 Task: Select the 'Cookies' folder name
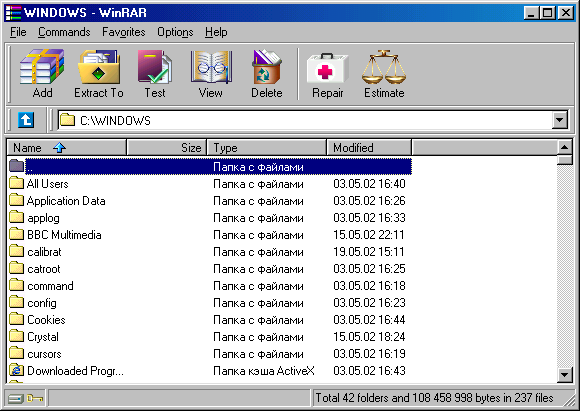tap(46, 320)
